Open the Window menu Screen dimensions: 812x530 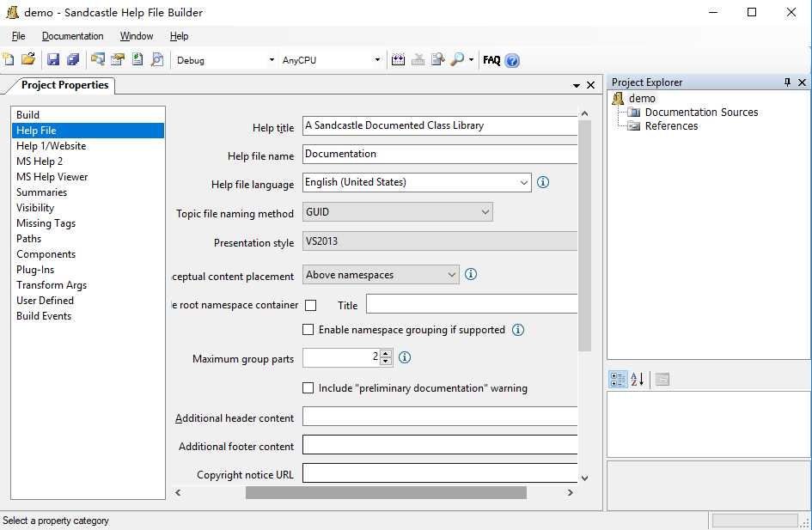137,36
